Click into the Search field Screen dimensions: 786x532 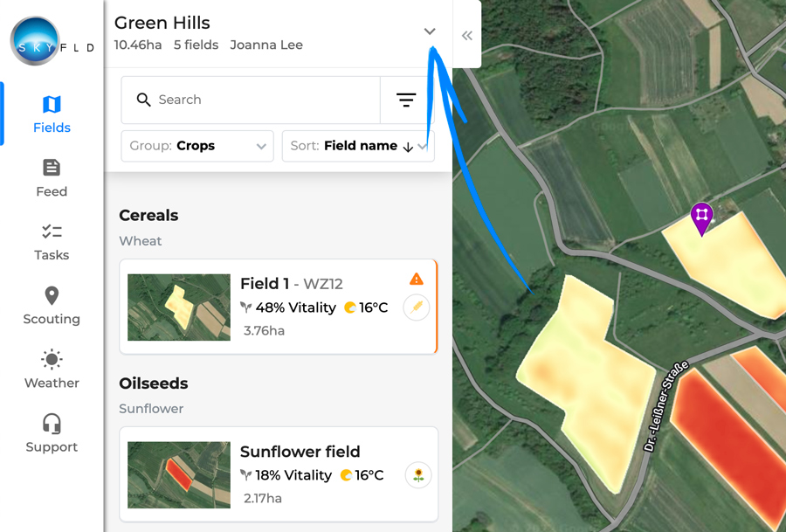tap(251, 100)
